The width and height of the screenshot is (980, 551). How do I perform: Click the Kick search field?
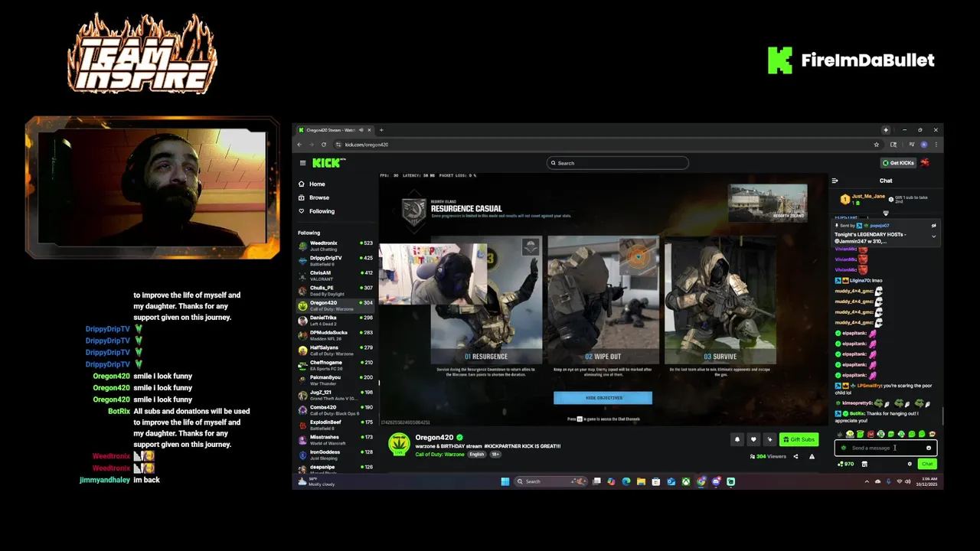[618, 163]
